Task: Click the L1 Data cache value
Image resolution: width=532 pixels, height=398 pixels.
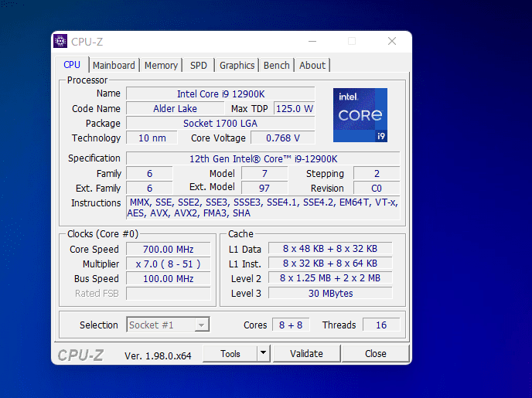Action: pos(330,249)
